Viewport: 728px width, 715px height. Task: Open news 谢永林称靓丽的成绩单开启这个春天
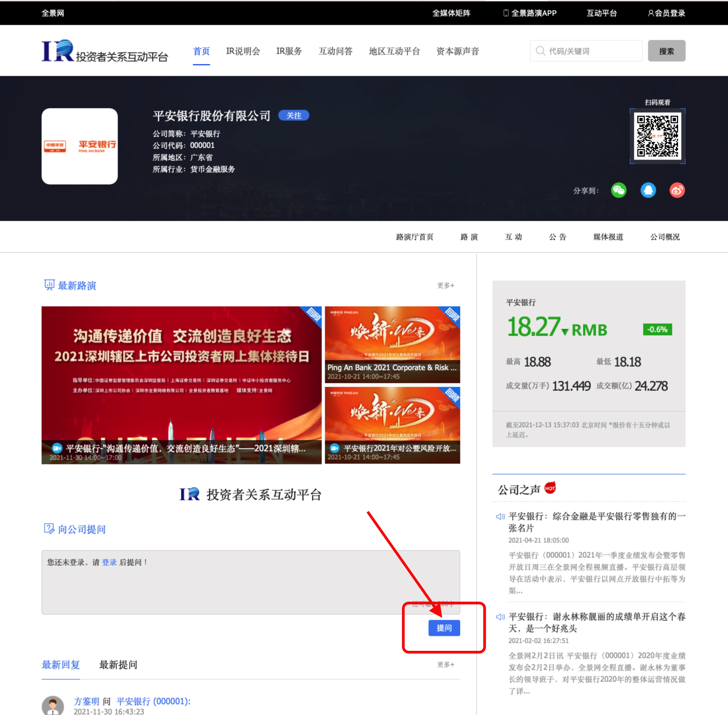(597, 622)
